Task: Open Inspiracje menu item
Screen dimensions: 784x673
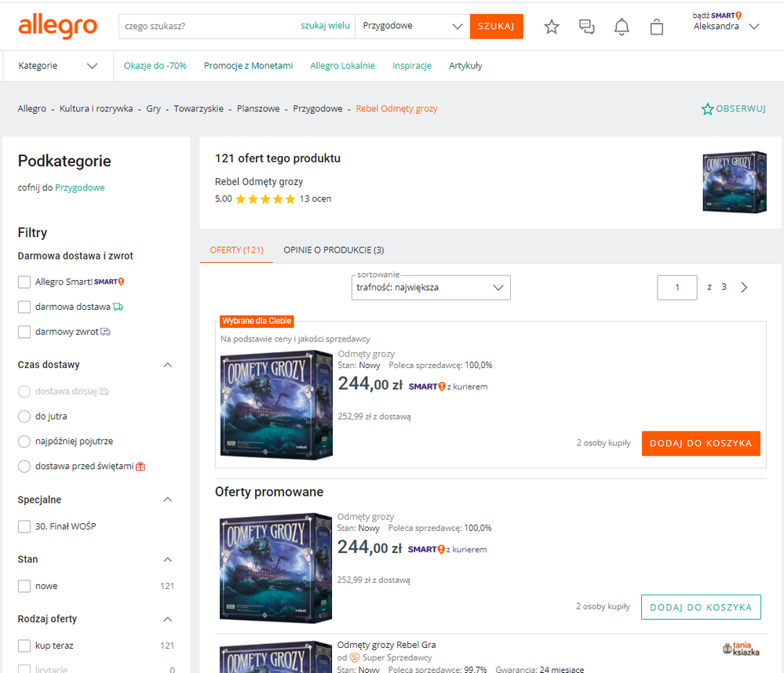Action: 412,66
